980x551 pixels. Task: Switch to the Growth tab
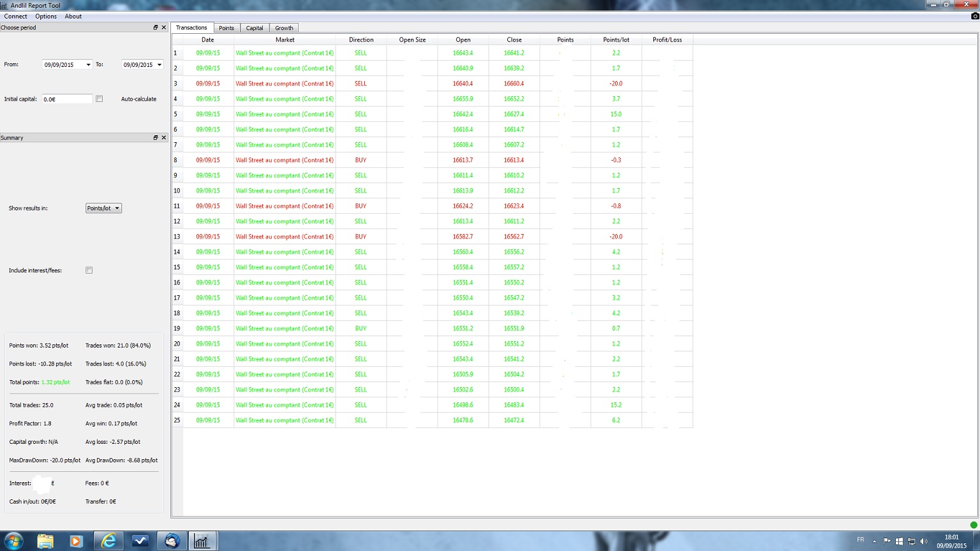(x=284, y=28)
